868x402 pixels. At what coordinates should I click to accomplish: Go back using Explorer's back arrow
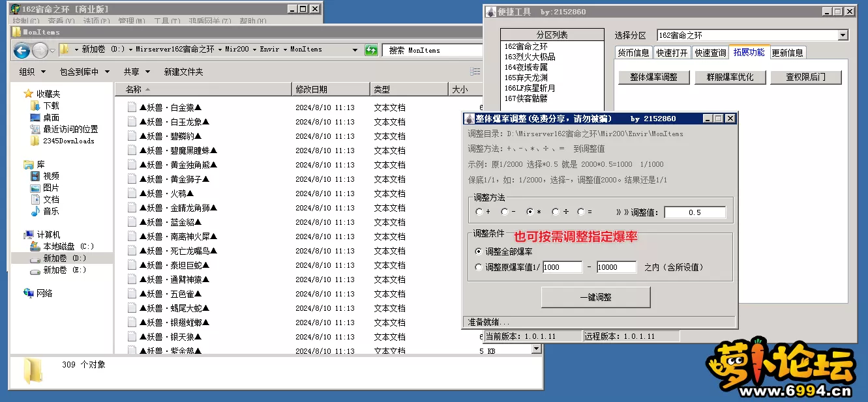tap(22, 50)
